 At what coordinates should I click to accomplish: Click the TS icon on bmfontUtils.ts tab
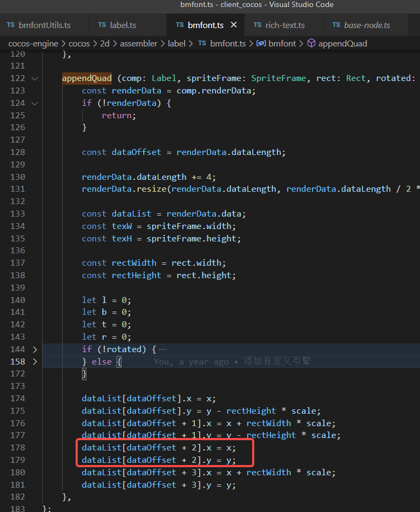click(10, 25)
